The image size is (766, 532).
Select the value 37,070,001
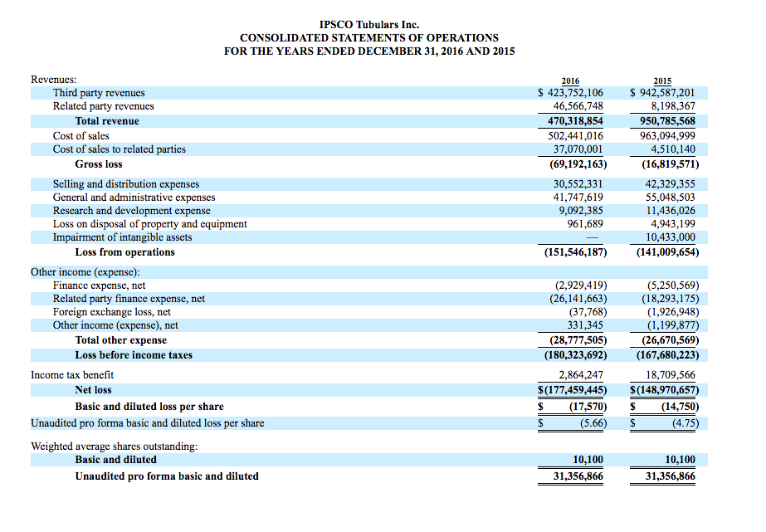pos(578,149)
